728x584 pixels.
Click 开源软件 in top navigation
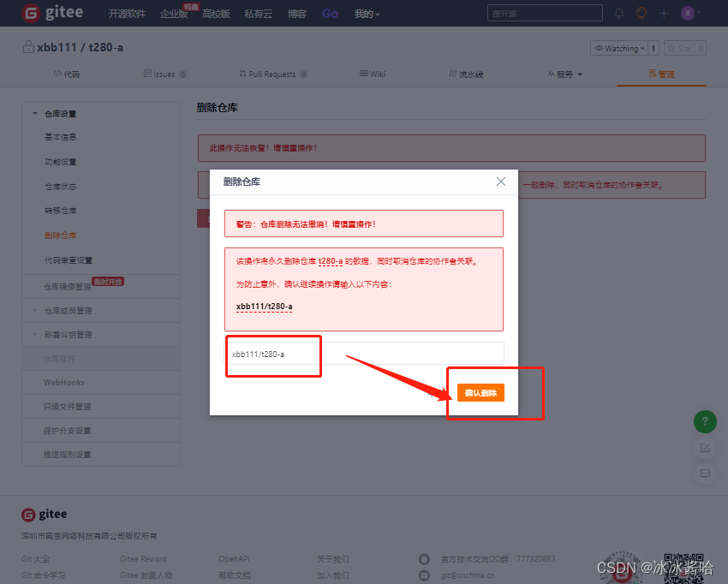[x=127, y=14]
